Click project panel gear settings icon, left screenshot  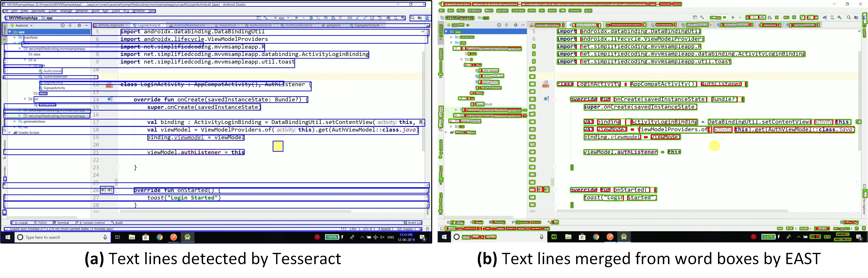[79, 25]
